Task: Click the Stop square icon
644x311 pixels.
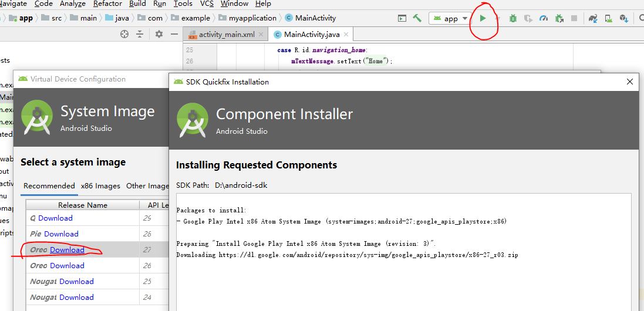Action: pos(574,18)
